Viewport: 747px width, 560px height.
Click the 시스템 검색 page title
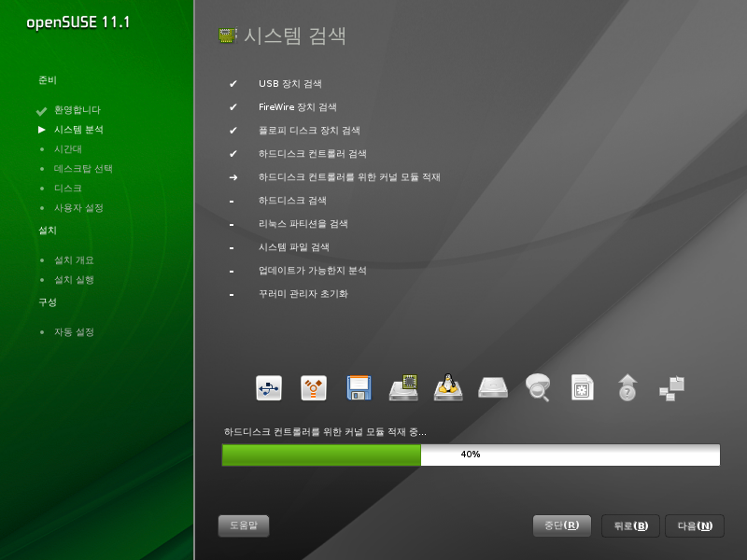pyautogui.click(x=295, y=35)
